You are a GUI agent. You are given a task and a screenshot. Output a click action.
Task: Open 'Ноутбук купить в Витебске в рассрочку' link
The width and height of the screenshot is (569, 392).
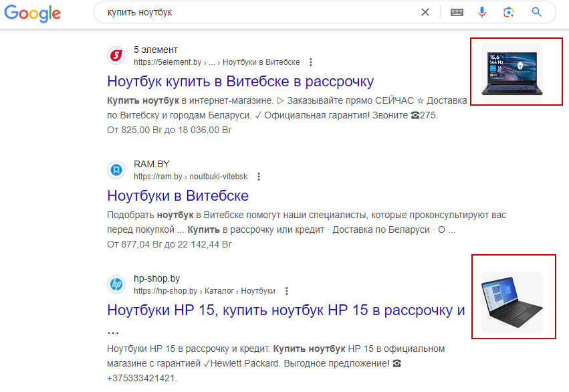[240, 82]
